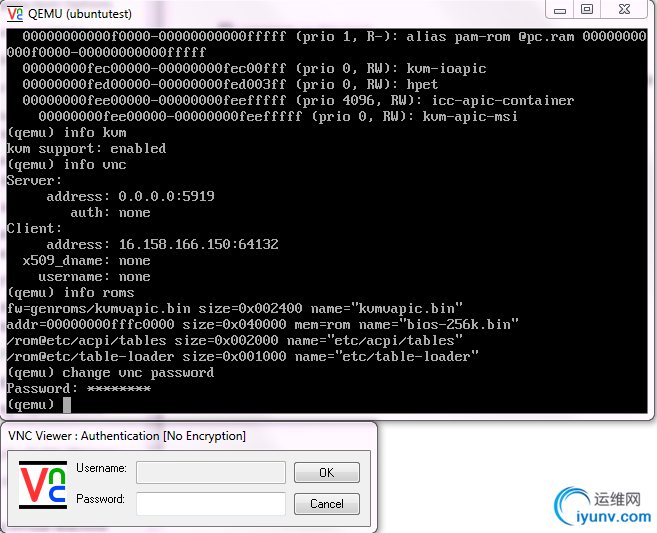Click the '(qemu) info kvm' command line
The height and width of the screenshot is (533, 657).
click(67, 132)
